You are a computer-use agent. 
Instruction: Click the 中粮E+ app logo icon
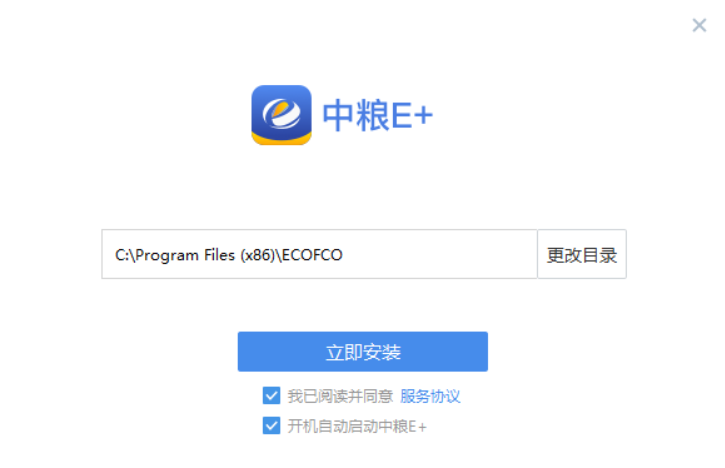tap(281, 115)
